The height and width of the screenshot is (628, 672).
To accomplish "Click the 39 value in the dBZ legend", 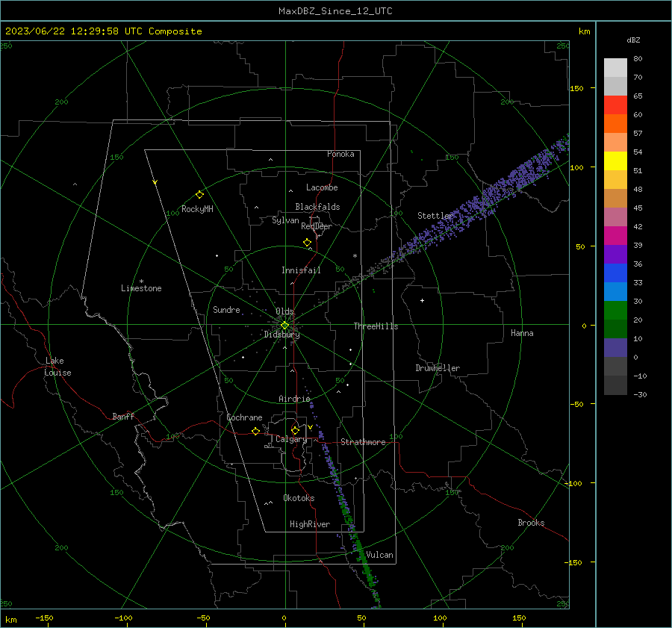I will coord(638,245).
